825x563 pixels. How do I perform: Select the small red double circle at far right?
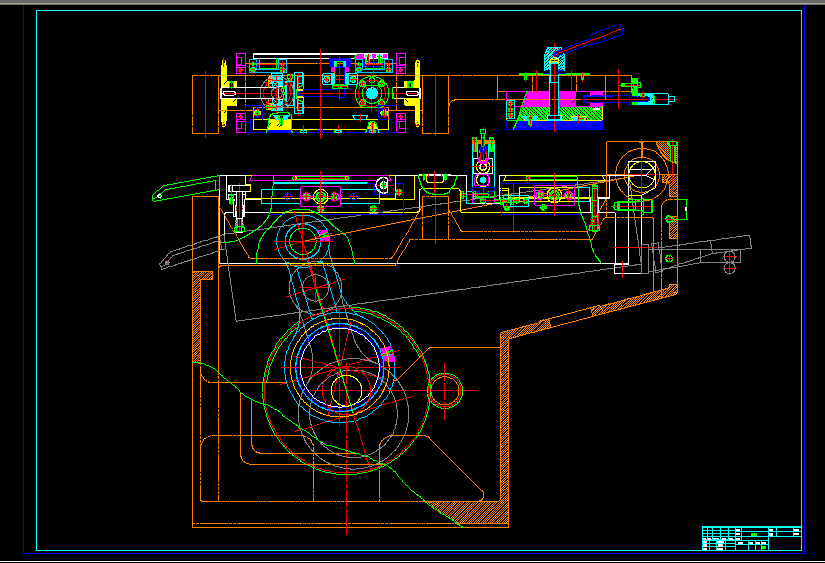729,259
